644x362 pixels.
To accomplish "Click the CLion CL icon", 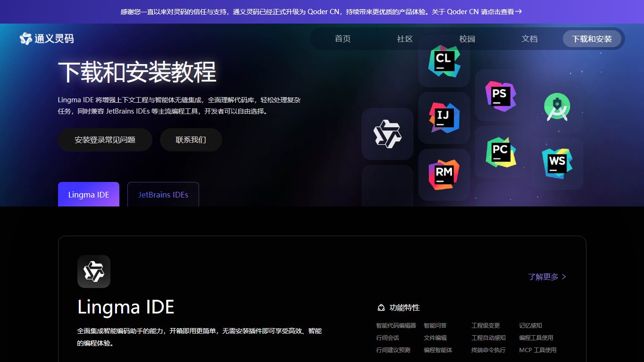I will pos(444,61).
